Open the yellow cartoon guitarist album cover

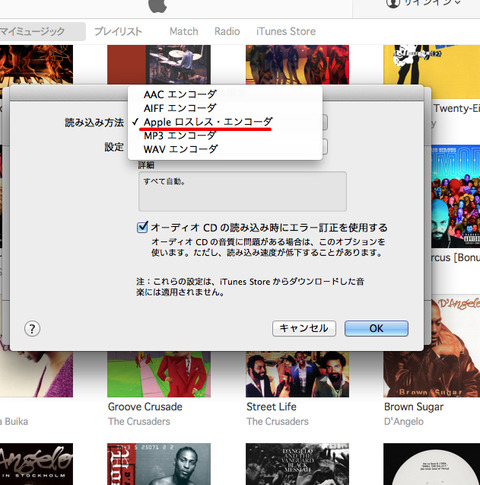click(x=432, y=72)
